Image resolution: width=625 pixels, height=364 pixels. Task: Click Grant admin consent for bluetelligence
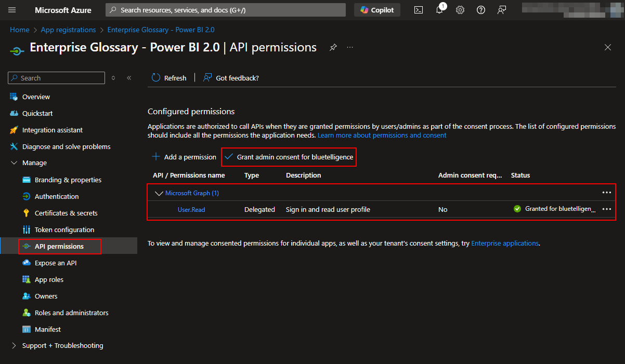(x=289, y=157)
